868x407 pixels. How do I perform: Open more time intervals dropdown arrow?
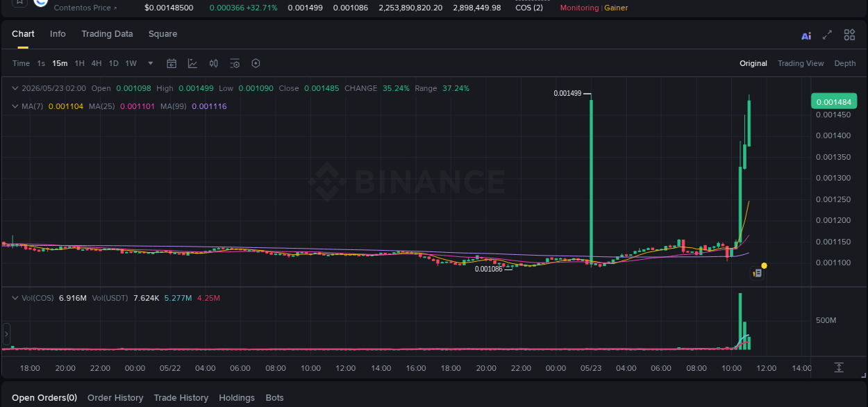point(151,63)
